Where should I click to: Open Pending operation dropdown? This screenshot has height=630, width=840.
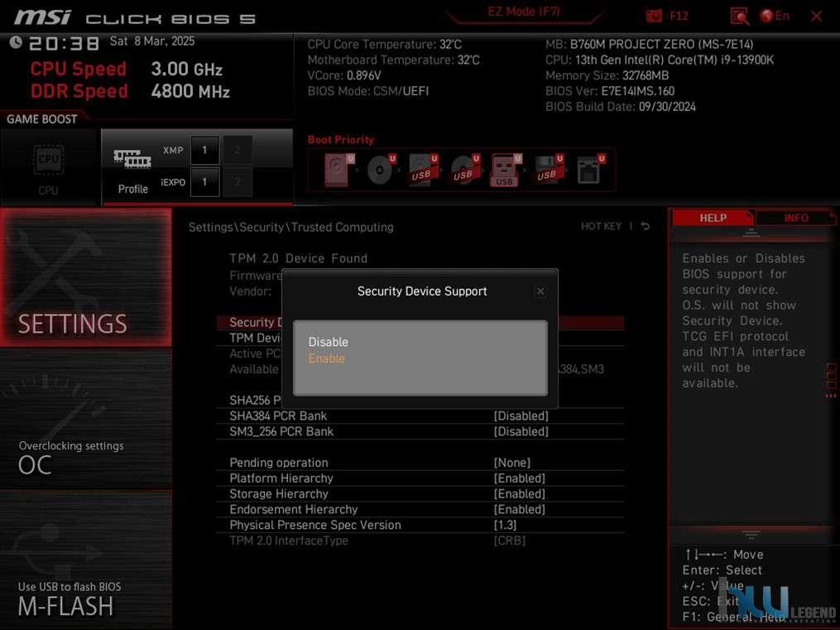(x=420, y=463)
